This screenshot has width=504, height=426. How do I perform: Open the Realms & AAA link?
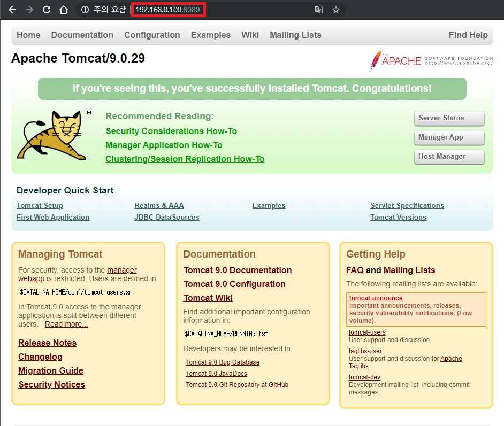pos(159,205)
